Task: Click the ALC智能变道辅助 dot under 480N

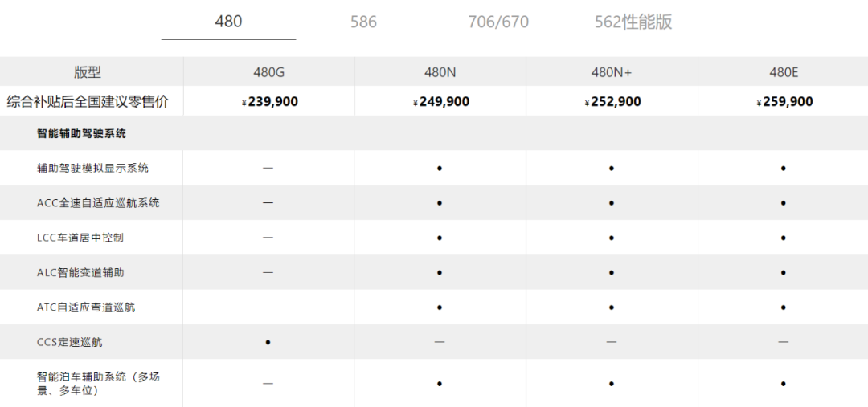Action: coord(440,273)
